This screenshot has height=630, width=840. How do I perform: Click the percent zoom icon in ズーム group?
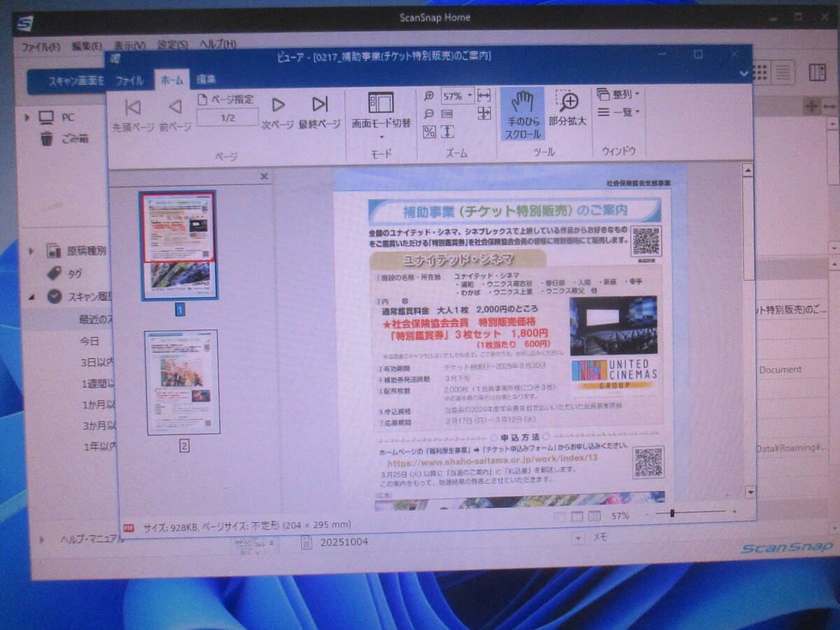(429, 132)
